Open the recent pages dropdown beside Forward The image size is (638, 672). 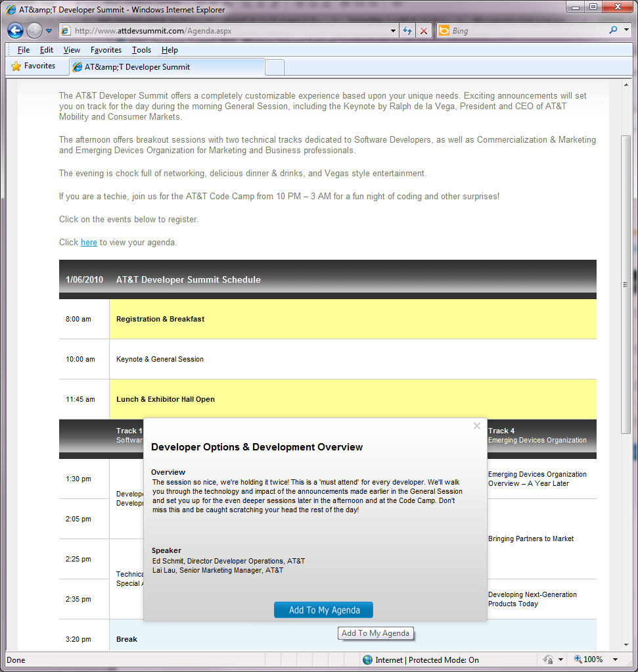(49, 31)
